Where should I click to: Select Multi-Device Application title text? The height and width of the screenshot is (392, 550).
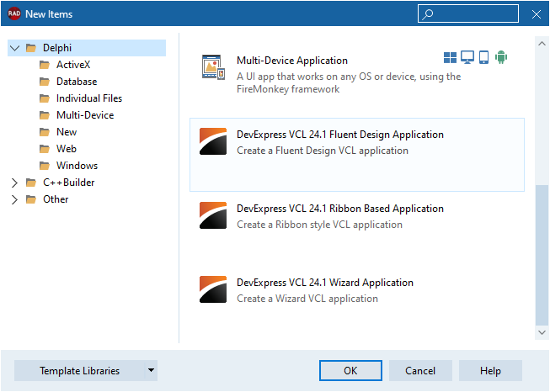[292, 61]
